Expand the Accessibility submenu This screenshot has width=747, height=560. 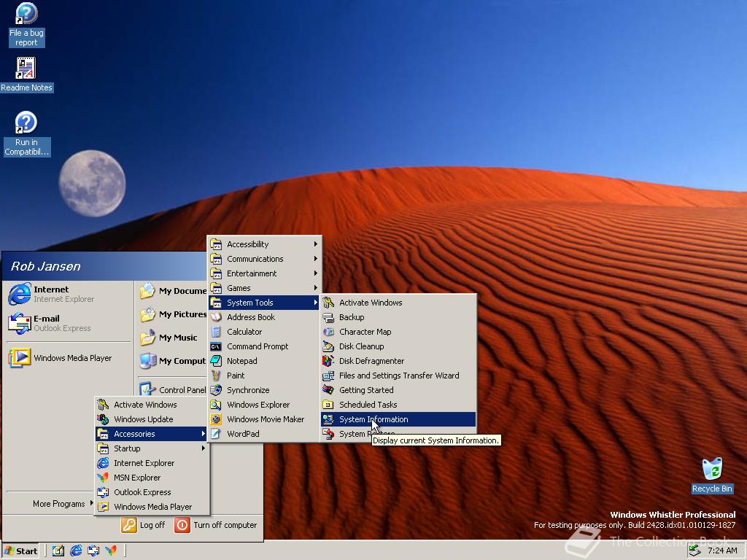(264, 244)
